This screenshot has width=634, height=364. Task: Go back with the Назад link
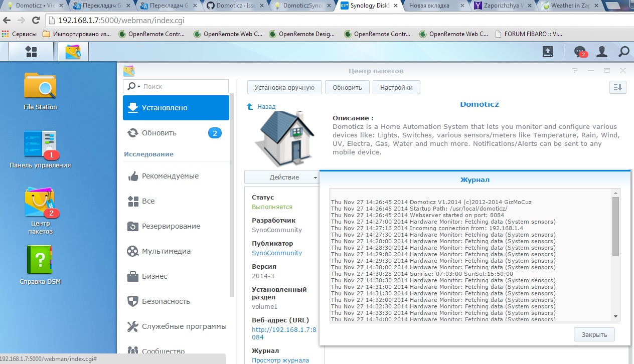(x=261, y=107)
